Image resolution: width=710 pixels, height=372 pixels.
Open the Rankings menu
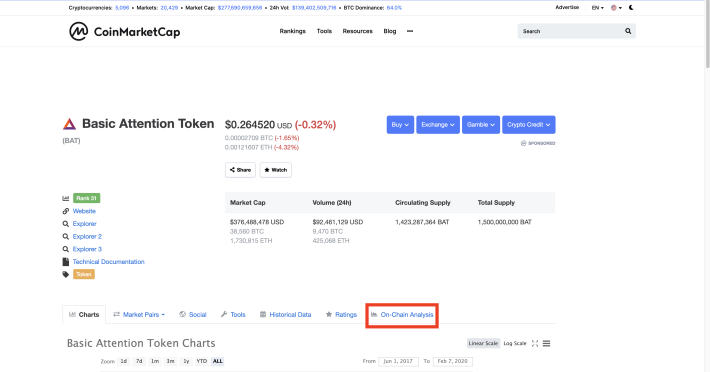coord(293,31)
